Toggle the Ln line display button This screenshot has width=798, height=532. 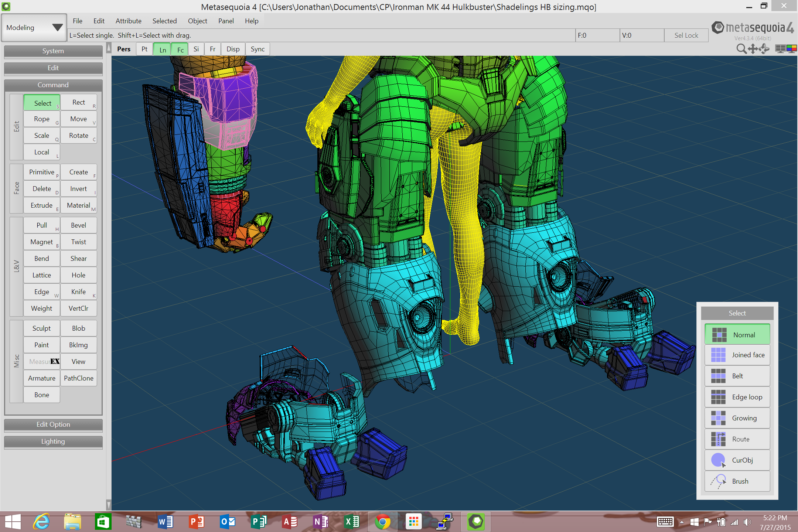[163, 49]
